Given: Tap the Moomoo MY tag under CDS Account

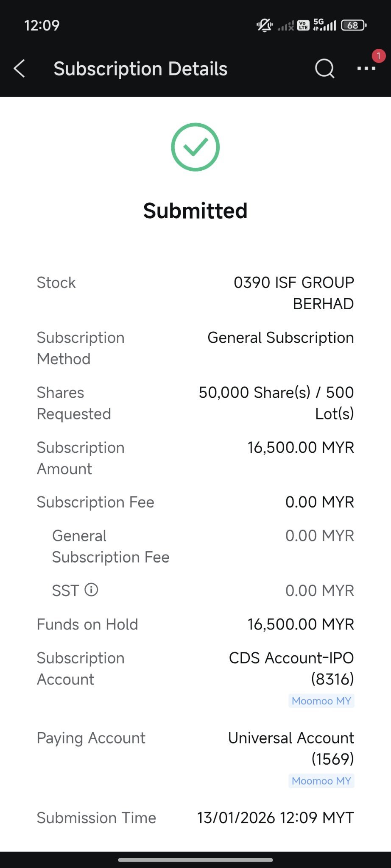Looking at the screenshot, I should tap(321, 701).
